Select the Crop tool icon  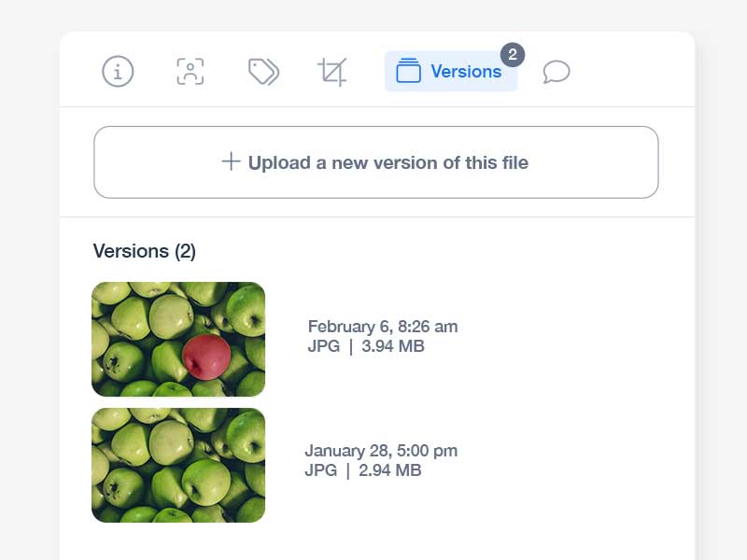pos(332,72)
